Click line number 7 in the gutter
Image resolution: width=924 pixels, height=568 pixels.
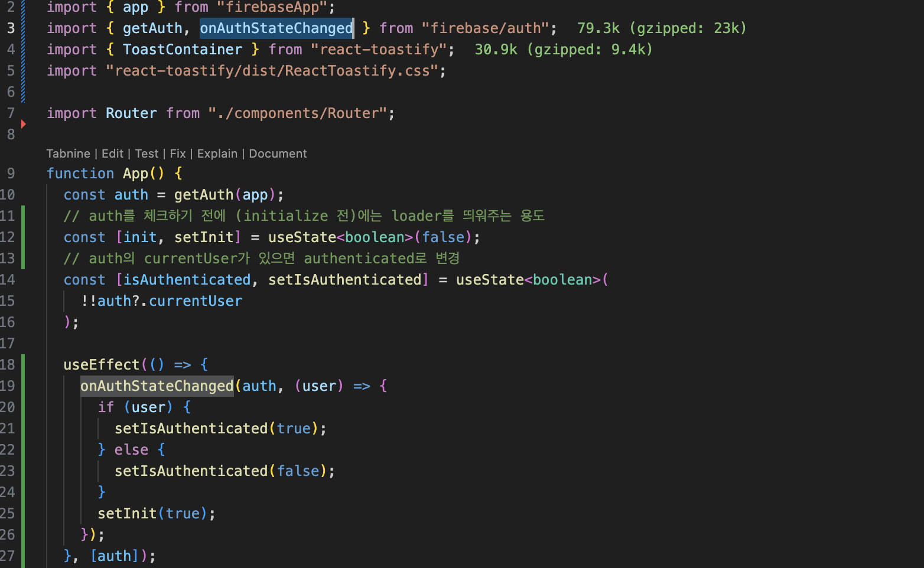click(x=11, y=113)
